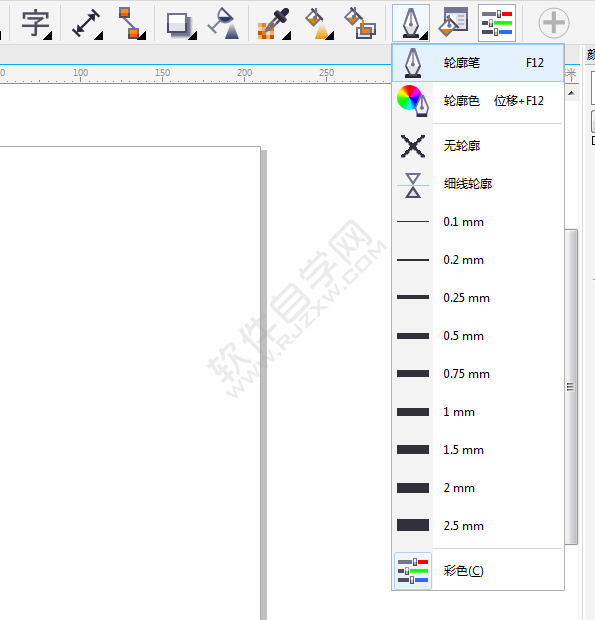This screenshot has width=595, height=620.
Task: Expand the Connector tool flyout arrow
Action: (x=142, y=36)
